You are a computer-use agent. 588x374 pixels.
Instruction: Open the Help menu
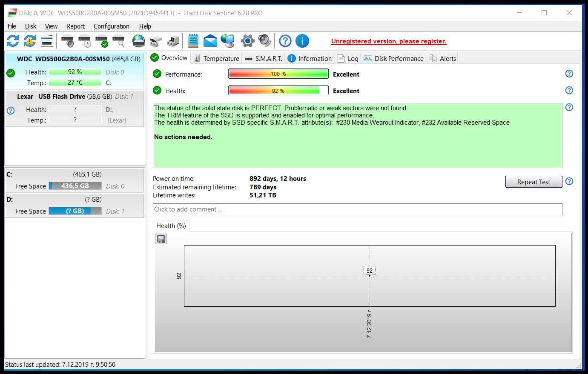click(145, 26)
